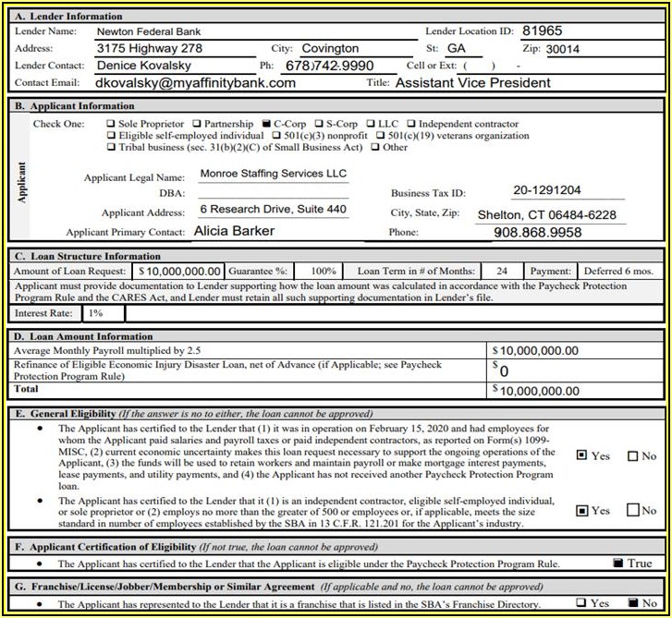Click the empty DBA field
Screen dimensions: 672x618
tap(274, 193)
